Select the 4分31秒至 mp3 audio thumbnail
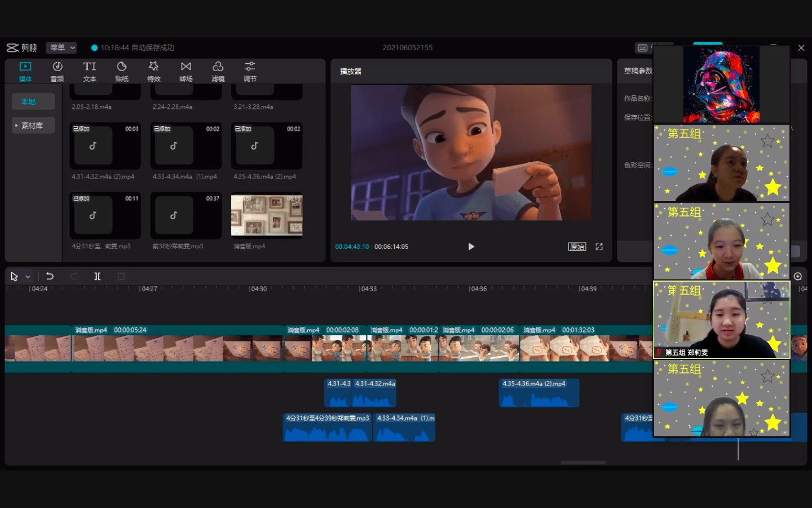The image size is (812, 508). [x=105, y=216]
